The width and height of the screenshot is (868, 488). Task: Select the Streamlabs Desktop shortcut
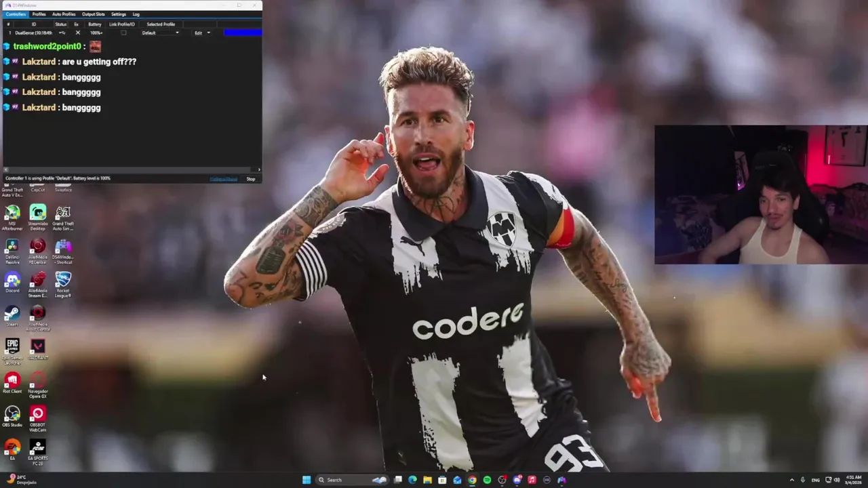pos(38,218)
